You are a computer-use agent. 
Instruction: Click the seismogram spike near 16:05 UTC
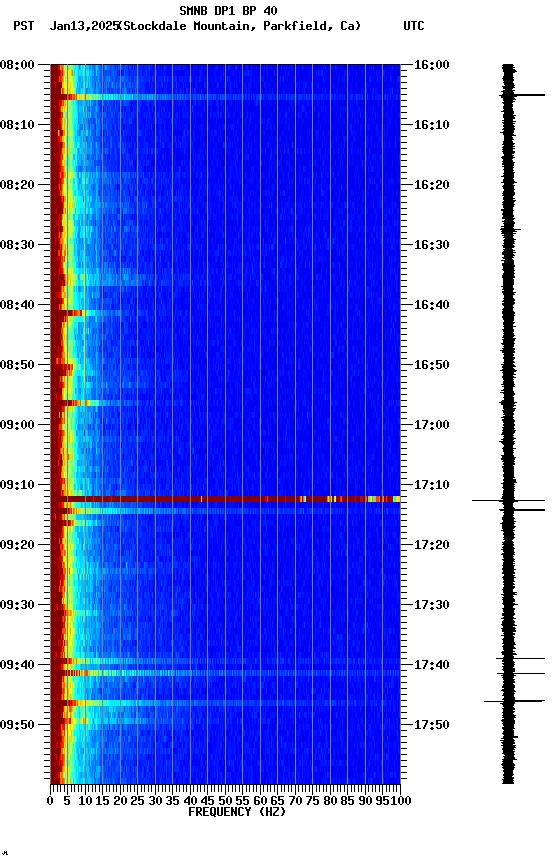pyautogui.click(x=522, y=95)
